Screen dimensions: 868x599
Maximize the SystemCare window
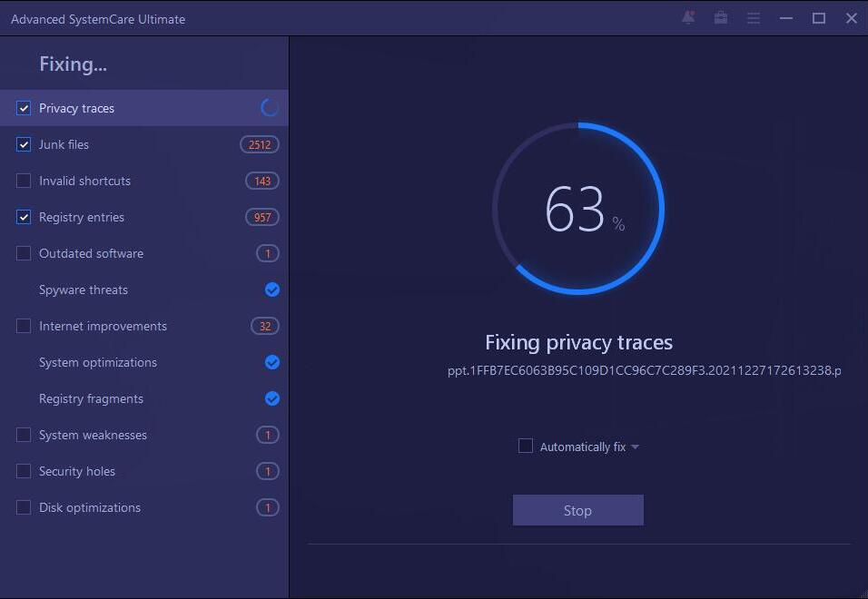(819, 18)
